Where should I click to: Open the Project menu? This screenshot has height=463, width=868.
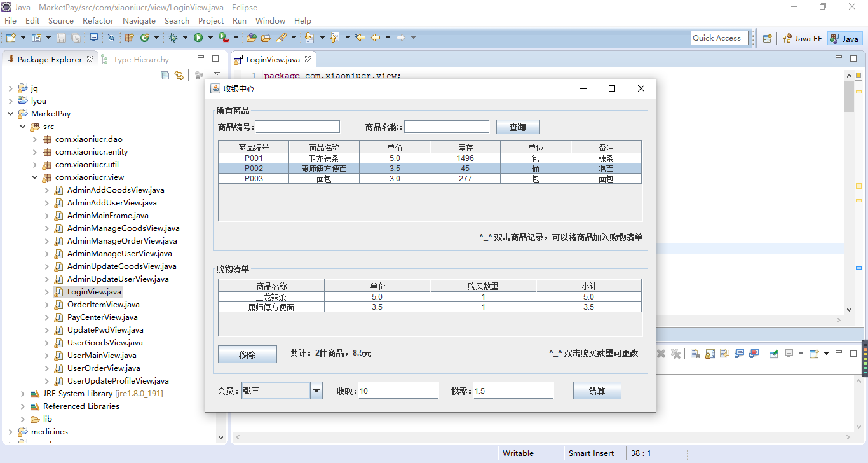click(211, 20)
